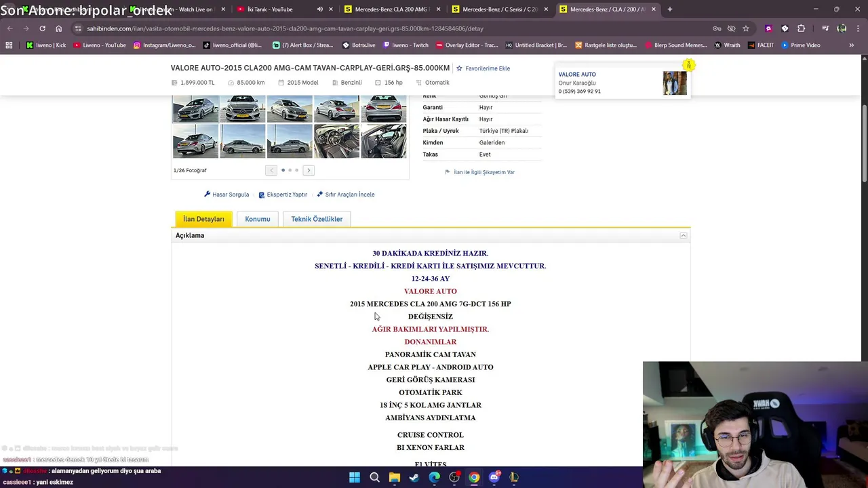Mute the İki Tanık YouTube tab audio
Screen dimensions: 868x488
coord(320,9)
